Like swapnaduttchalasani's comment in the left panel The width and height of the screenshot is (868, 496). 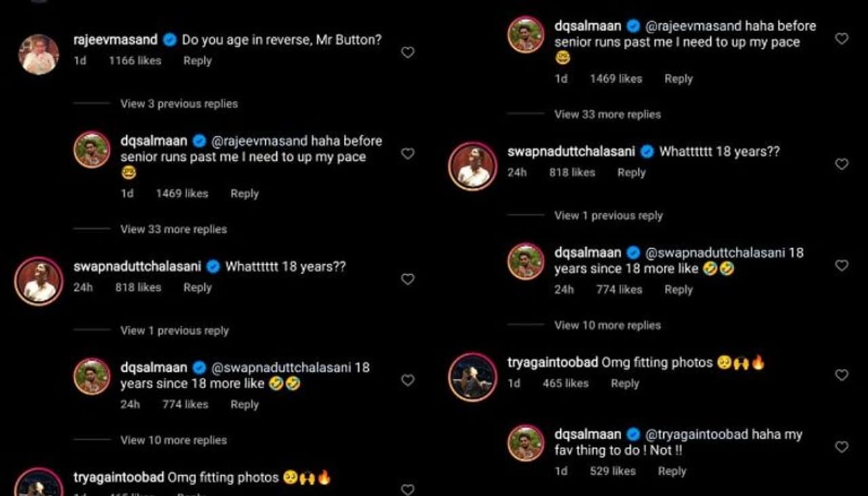[408, 279]
